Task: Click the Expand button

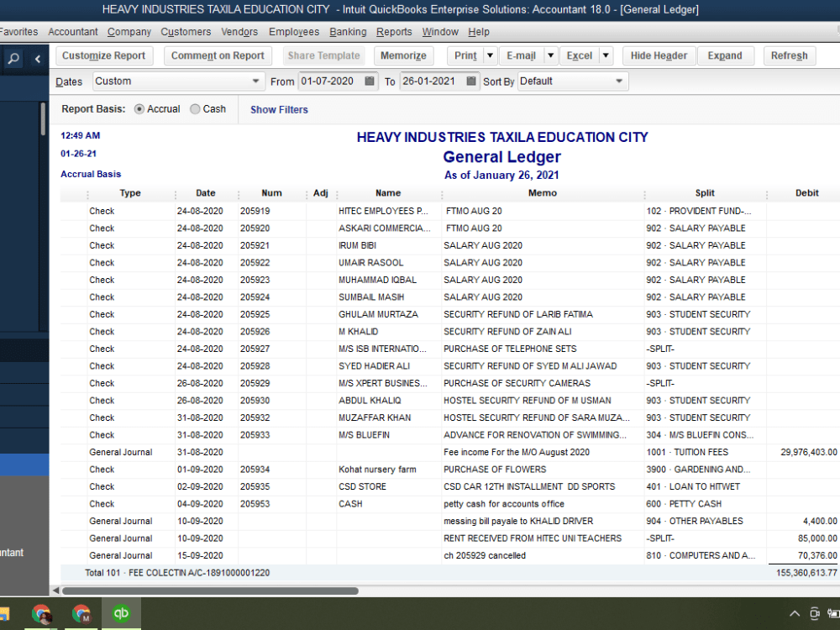Action: (x=726, y=55)
